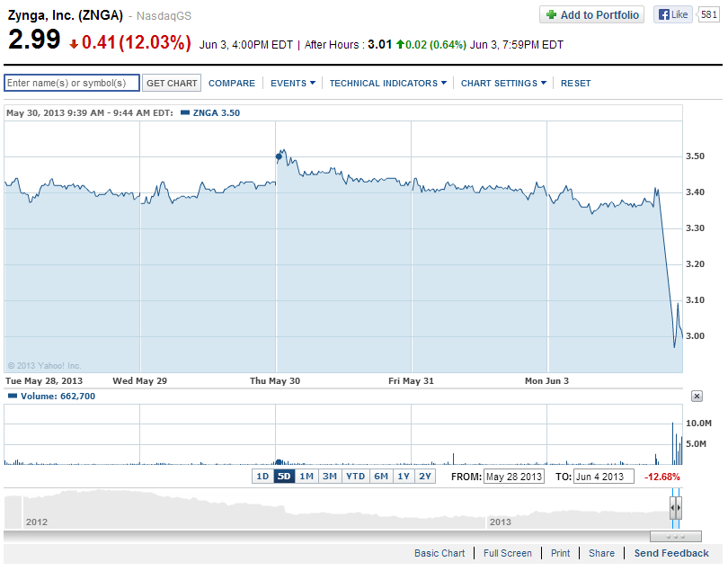Close the Volume panel with the X
Viewport: 728px width, 571px height.
click(697, 397)
